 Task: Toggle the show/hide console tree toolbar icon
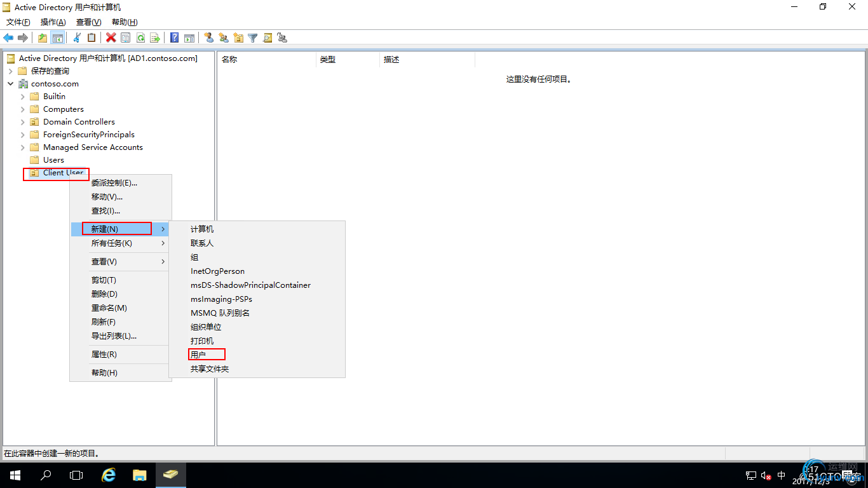(x=57, y=37)
